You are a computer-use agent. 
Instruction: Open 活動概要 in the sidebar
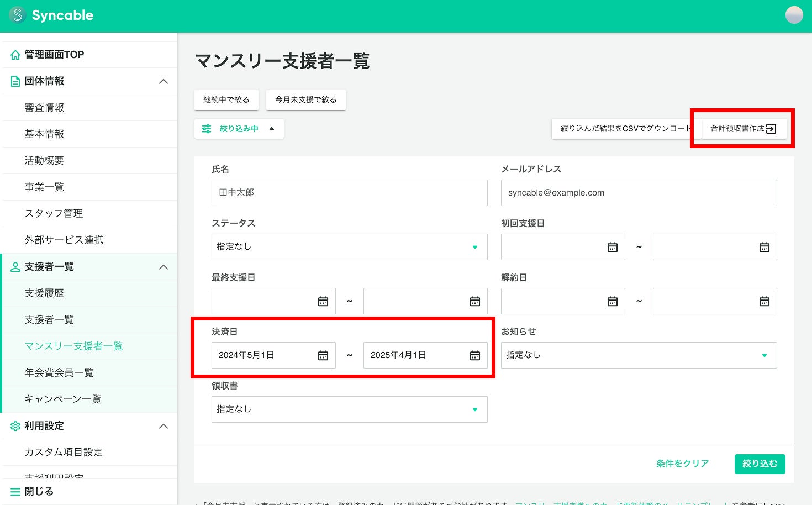[x=44, y=161]
